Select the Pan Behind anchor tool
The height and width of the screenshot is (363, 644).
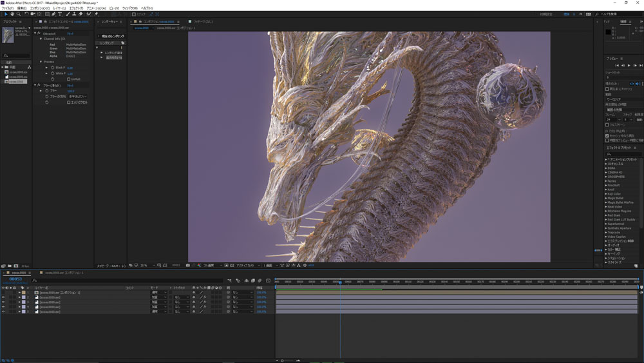click(39, 14)
